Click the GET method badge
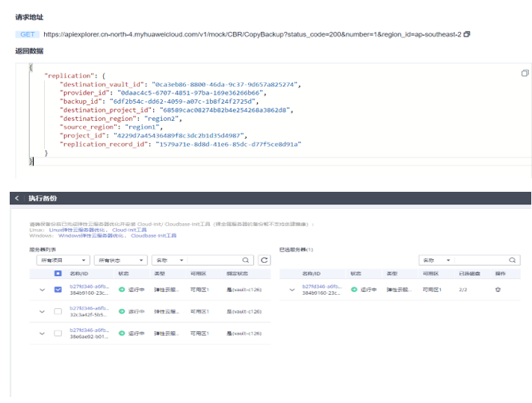The width and height of the screenshot is (532, 403). tap(28, 34)
